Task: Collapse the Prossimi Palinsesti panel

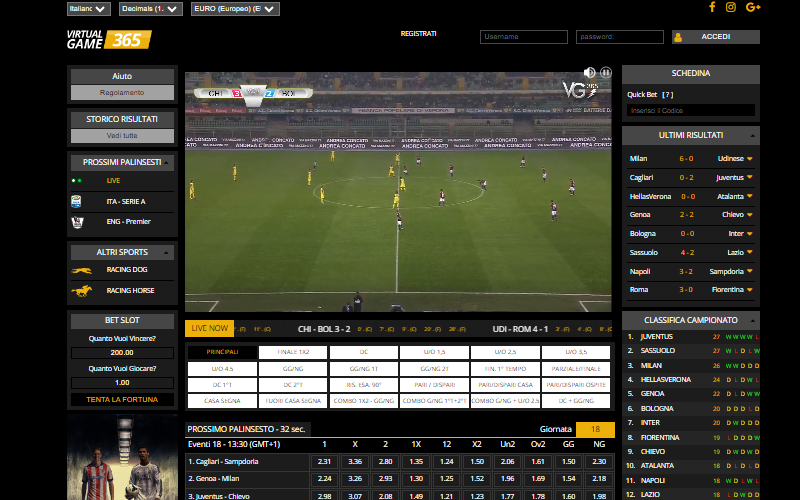Action: (166, 162)
